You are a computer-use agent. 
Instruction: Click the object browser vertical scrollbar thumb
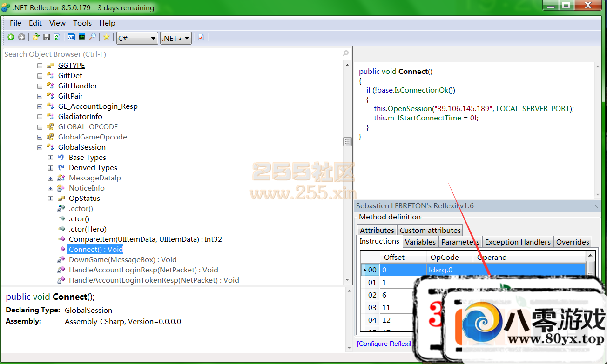347,141
